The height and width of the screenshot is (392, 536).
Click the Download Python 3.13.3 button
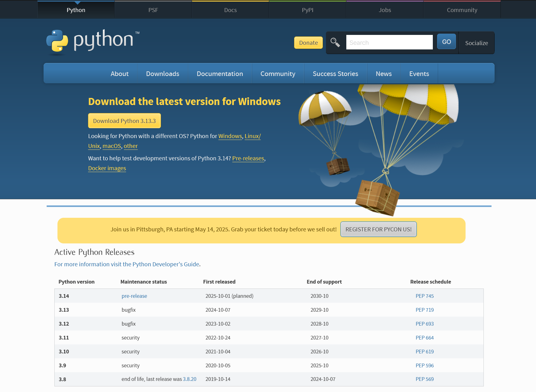[x=125, y=121]
